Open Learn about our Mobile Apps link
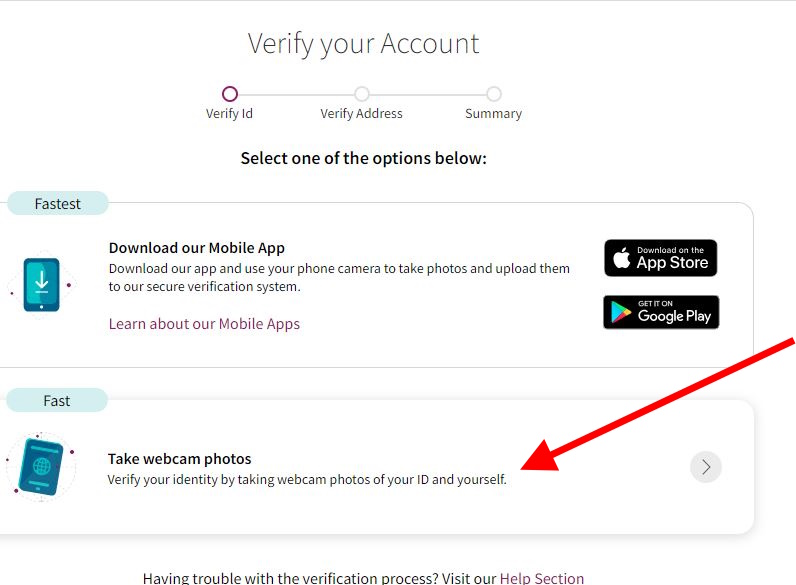The image size is (796, 585). point(204,324)
